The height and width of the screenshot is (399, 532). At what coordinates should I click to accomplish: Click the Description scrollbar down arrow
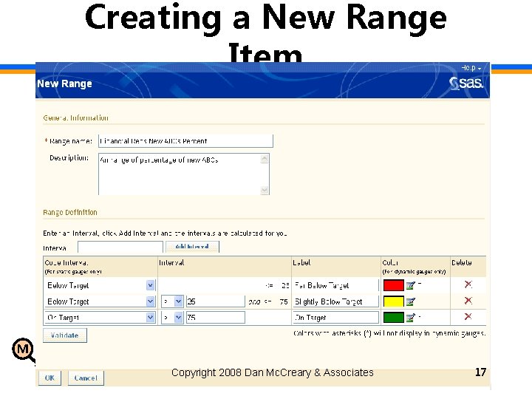(265, 190)
